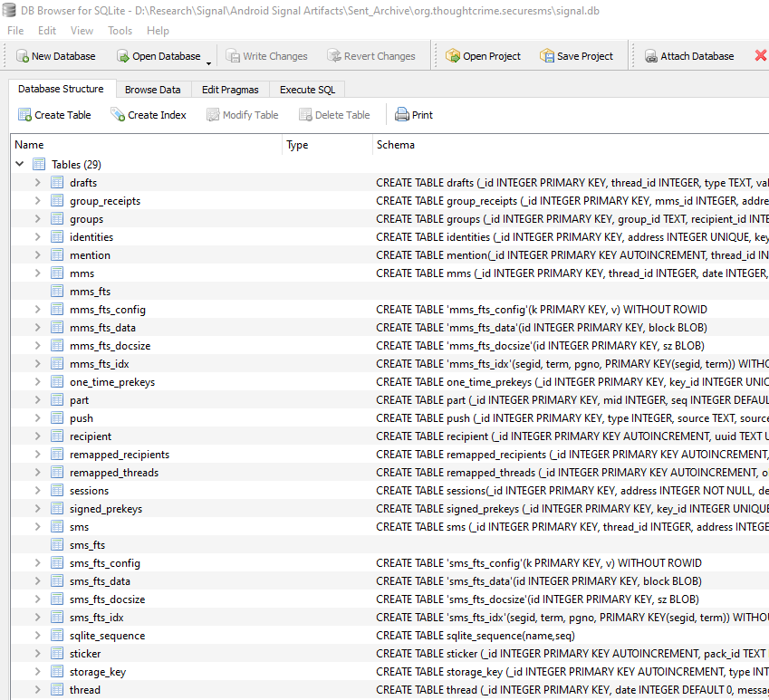769x700 pixels.
Task: Expand the identities table row
Action: tap(38, 236)
